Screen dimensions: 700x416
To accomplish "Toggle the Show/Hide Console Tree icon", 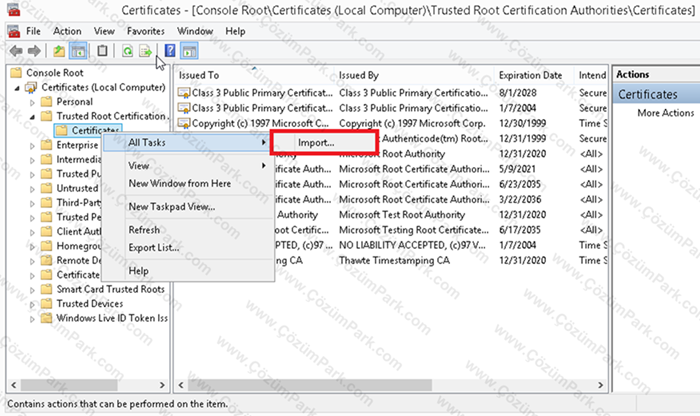I will [78, 51].
